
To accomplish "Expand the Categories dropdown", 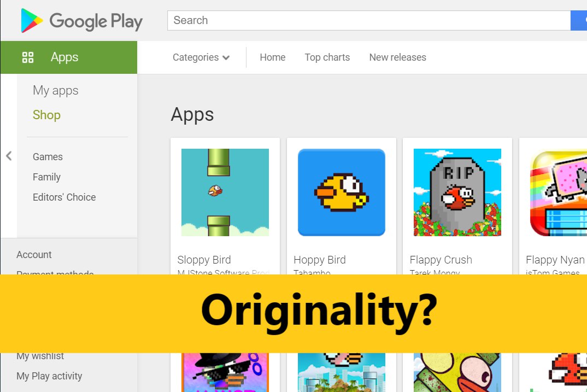I will pos(201,57).
